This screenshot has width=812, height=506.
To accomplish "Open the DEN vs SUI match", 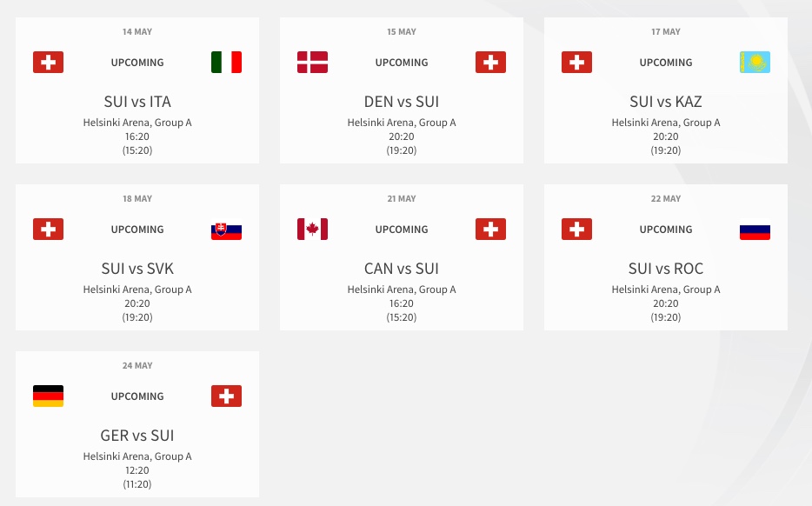I will pos(402,102).
